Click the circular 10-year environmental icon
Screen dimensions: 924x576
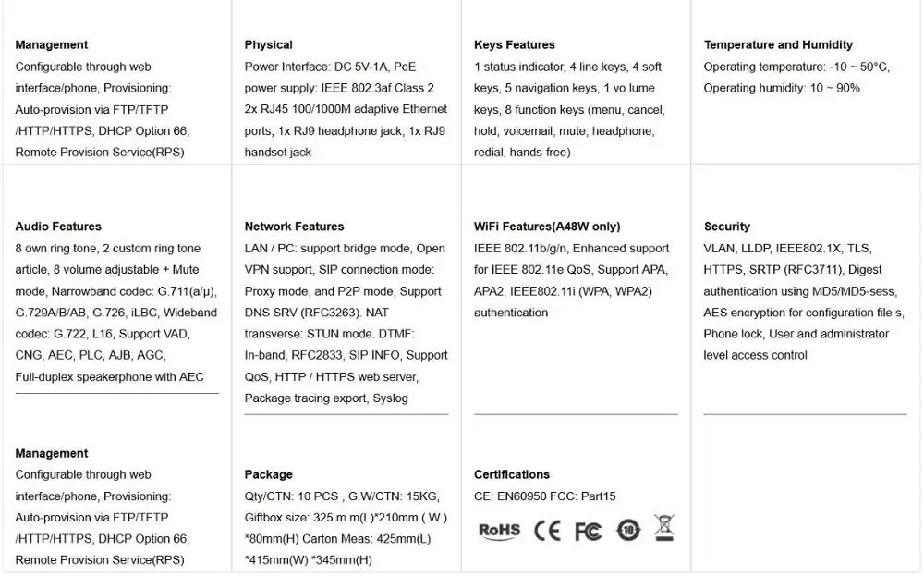tap(628, 531)
